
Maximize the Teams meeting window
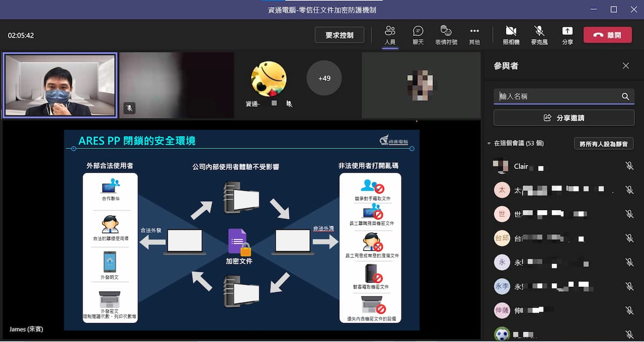click(x=614, y=9)
